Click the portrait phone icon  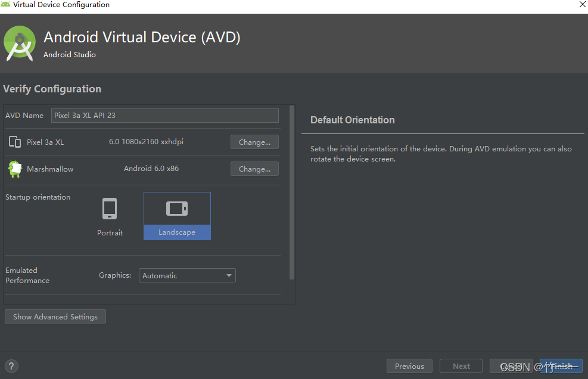click(x=110, y=209)
